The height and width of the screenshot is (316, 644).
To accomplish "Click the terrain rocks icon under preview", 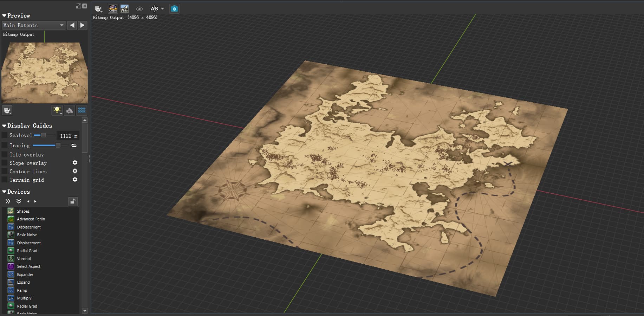I will (x=70, y=110).
